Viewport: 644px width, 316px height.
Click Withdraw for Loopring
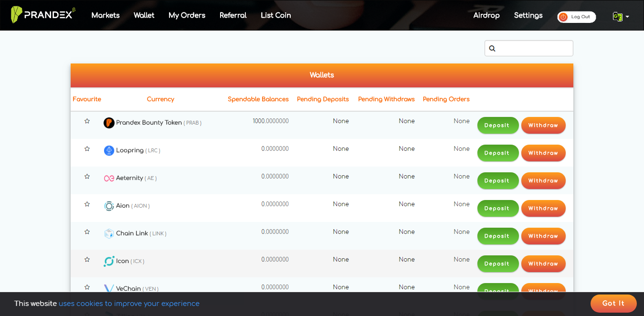click(x=543, y=153)
